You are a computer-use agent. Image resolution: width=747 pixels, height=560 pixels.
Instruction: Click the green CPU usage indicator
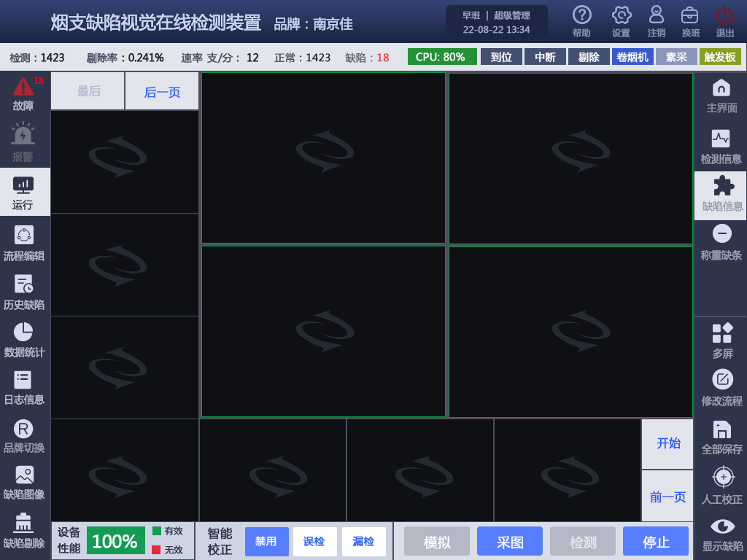tap(441, 56)
